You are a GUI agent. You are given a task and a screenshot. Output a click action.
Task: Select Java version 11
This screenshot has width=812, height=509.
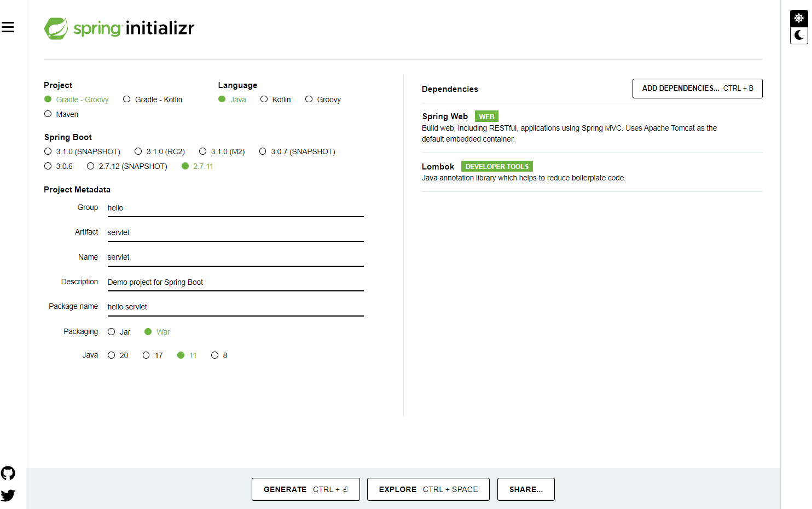click(x=187, y=355)
